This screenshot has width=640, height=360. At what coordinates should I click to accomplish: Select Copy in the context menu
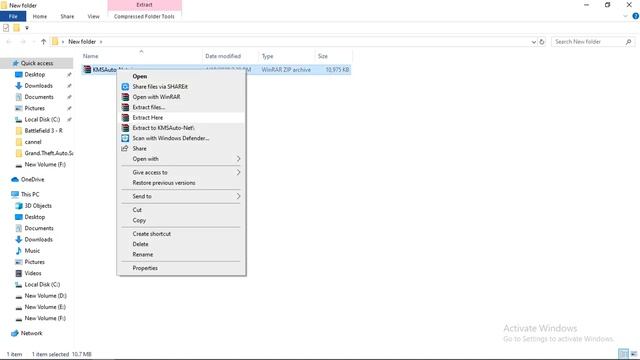181,220
